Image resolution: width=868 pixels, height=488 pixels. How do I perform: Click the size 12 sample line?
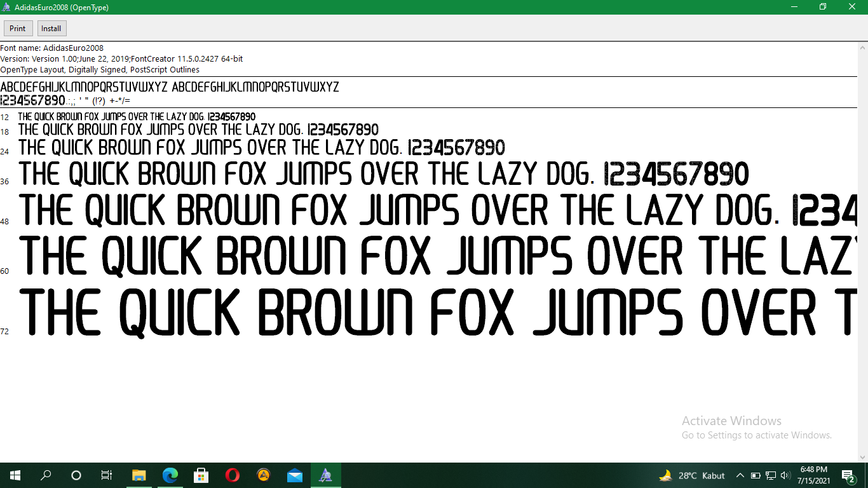click(137, 117)
